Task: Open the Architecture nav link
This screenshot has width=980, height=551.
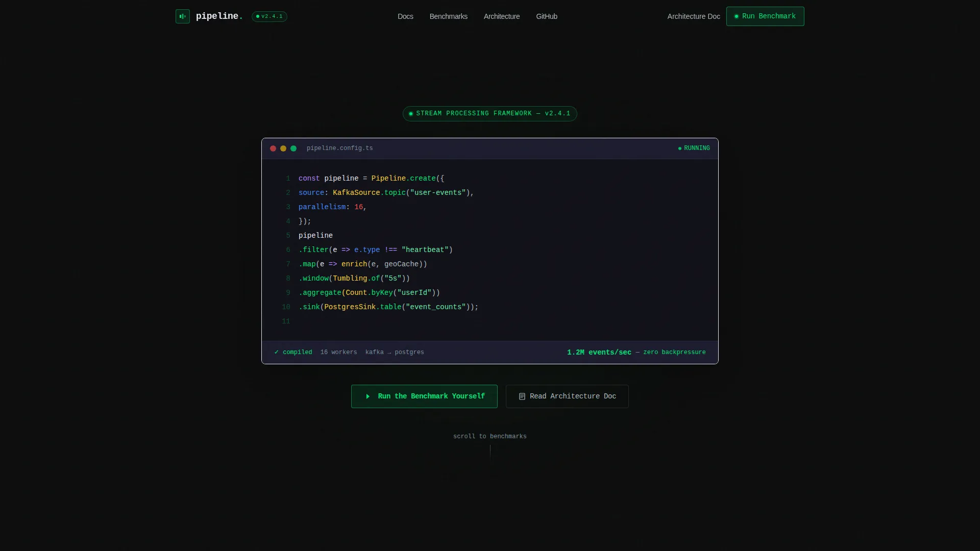Action: click(x=502, y=16)
